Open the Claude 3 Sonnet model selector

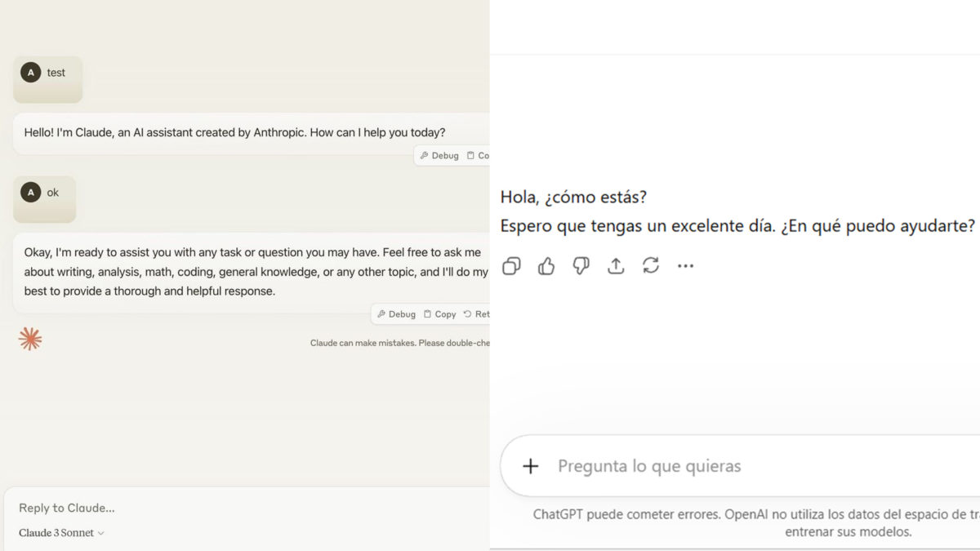point(61,533)
